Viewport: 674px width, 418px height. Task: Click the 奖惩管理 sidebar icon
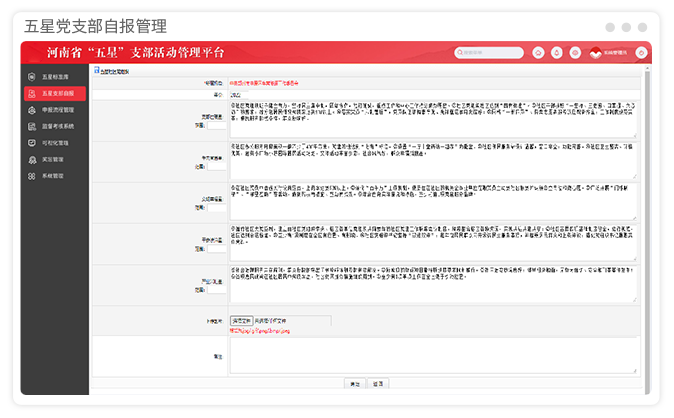(33, 159)
